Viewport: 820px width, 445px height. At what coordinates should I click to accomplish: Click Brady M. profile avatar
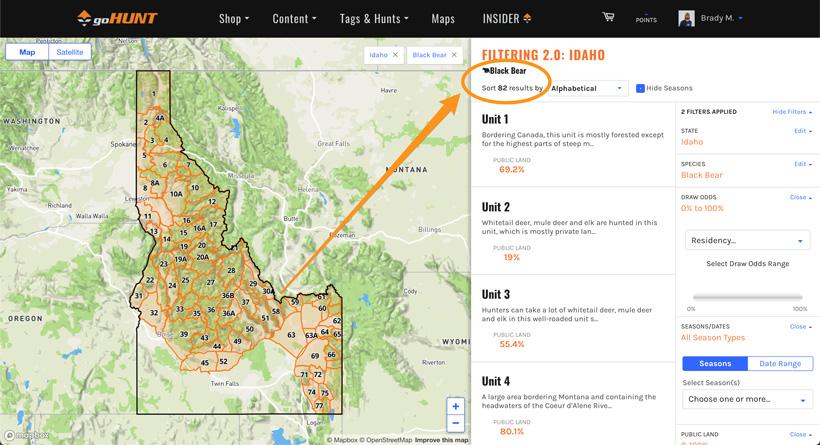[686, 18]
